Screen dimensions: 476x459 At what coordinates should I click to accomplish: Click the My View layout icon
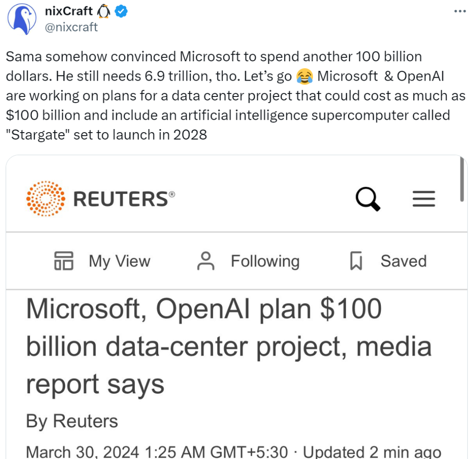[64, 261]
